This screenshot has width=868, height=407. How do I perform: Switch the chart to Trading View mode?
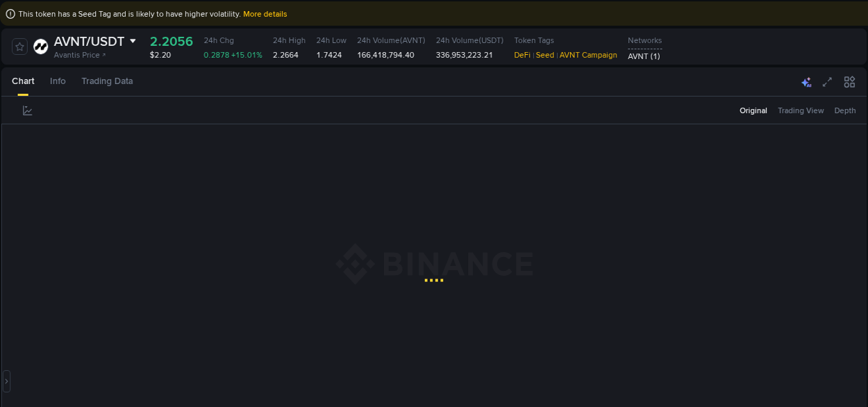[x=801, y=110]
